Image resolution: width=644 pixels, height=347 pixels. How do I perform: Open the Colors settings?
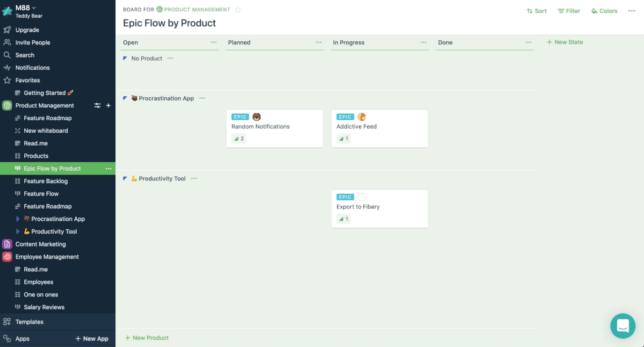(604, 11)
